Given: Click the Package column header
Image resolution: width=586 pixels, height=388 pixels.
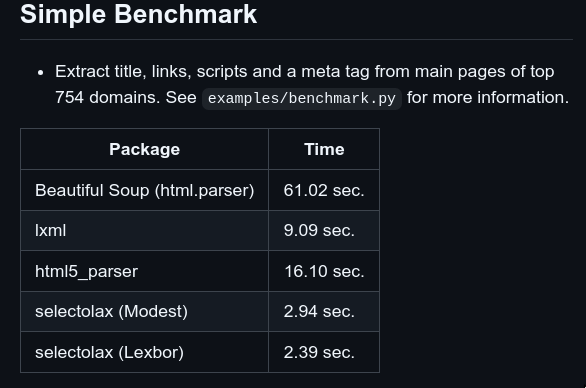Looking at the screenshot, I should pos(145,150).
